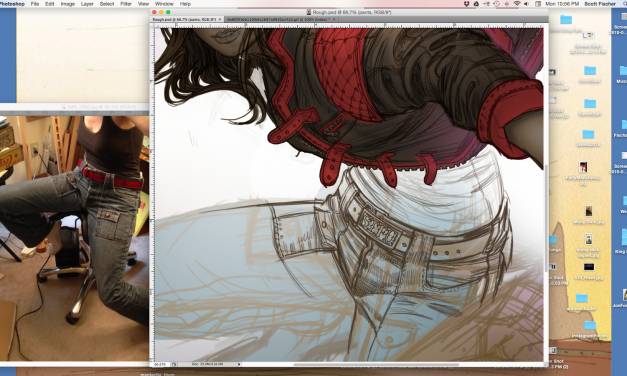Open the Filter menu
The height and width of the screenshot is (376, 627).
click(x=126, y=4)
